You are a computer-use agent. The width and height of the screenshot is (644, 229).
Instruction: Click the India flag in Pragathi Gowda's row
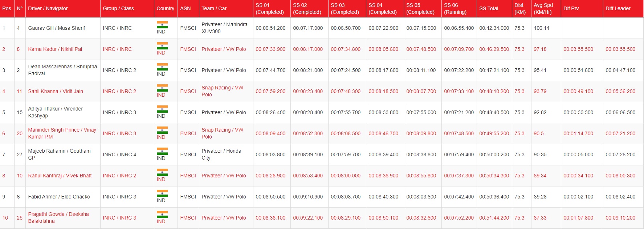coord(162,214)
